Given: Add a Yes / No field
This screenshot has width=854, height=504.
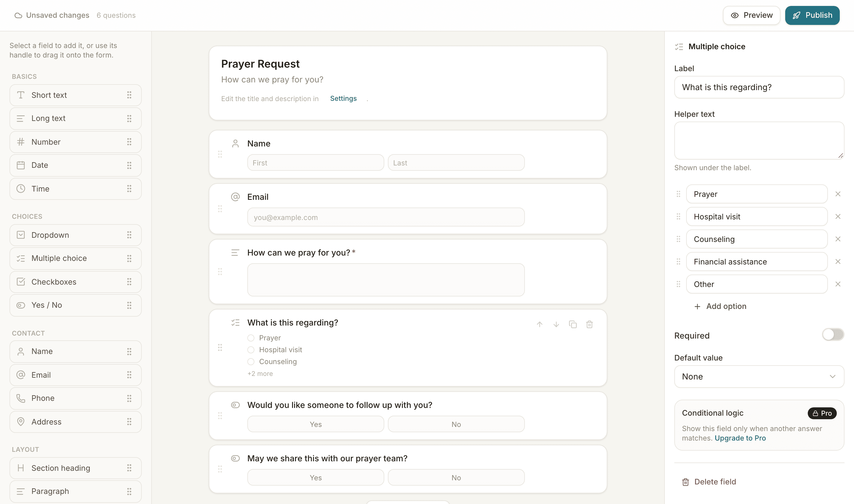Looking at the screenshot, I should coord(75,305).
